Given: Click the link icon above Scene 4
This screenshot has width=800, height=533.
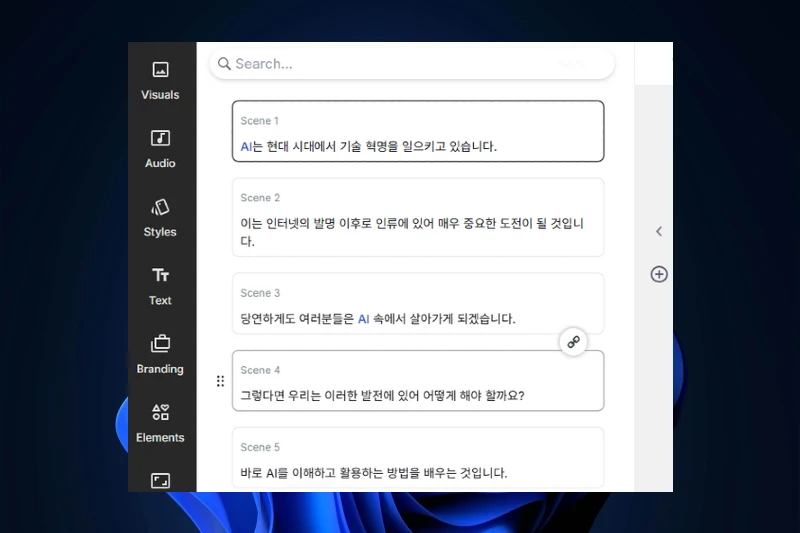Looking at the screenshot, I should tap(573, 342).
